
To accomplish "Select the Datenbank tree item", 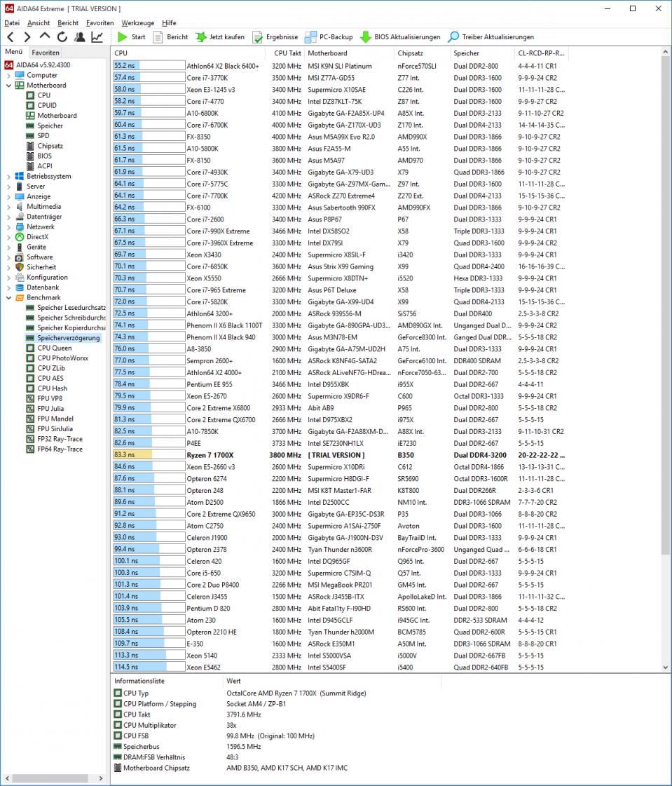I will tap(37, 287).
